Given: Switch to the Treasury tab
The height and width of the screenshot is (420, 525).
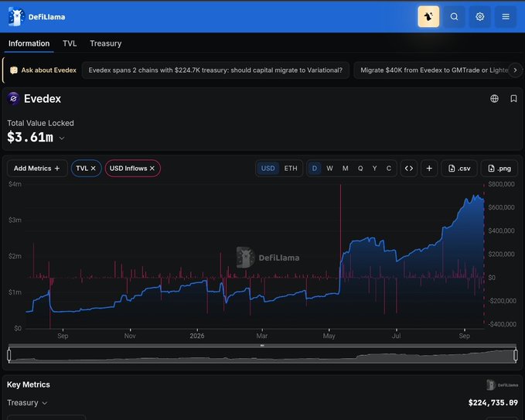Looking at the screenshot, I should [x=105, y=43].
